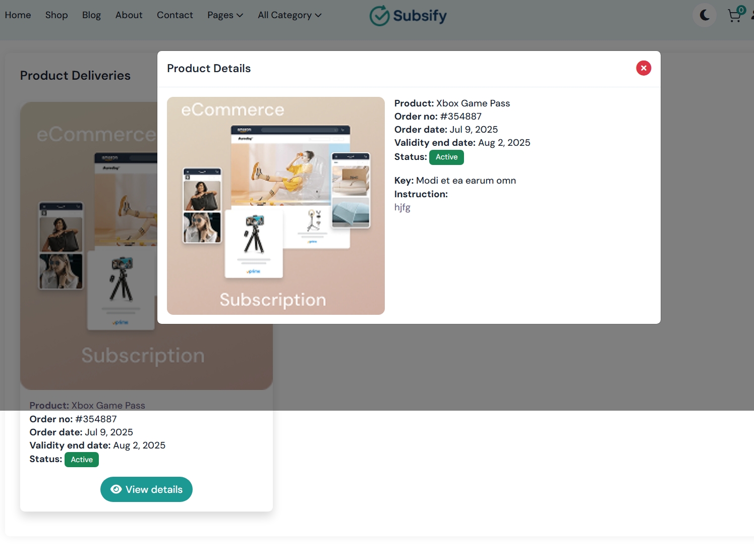The image size is (754, 560).
Task: Click the Active status badge in modal
Action: (446, 157)
